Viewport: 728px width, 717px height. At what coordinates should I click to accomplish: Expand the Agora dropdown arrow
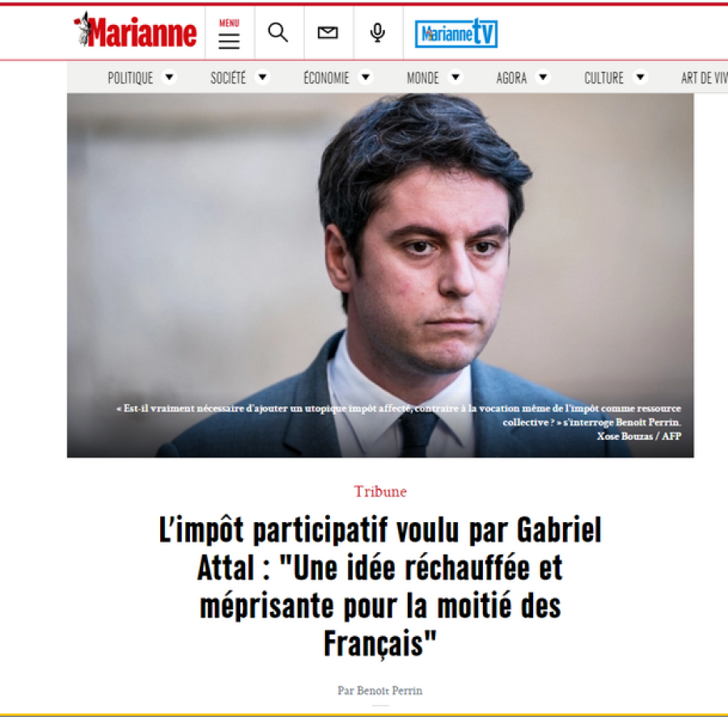(x=544, y=77)
